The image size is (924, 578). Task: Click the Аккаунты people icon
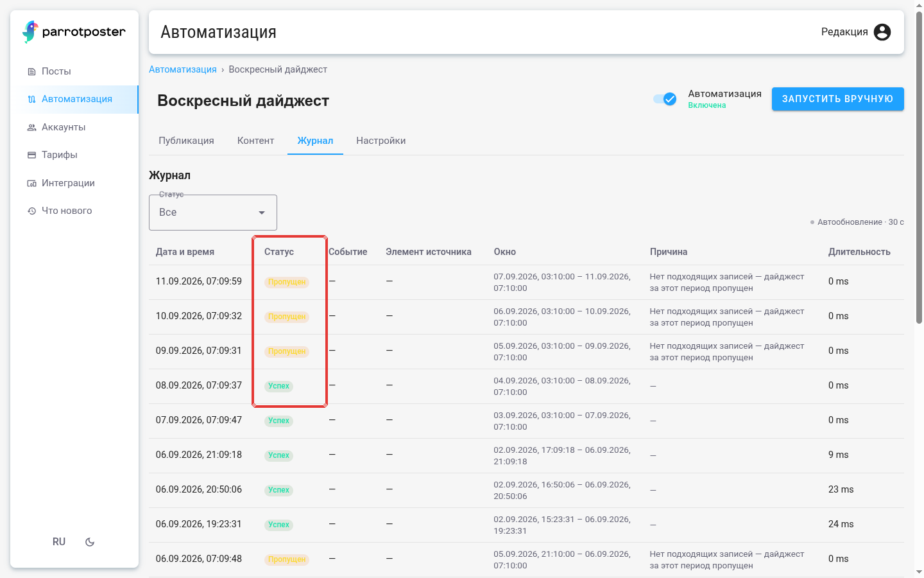(x=31, y=127)
